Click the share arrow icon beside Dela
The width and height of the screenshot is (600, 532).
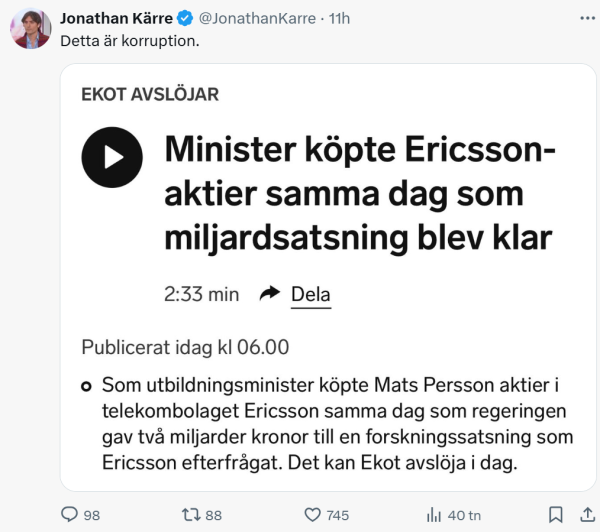(x=269, y=293)
